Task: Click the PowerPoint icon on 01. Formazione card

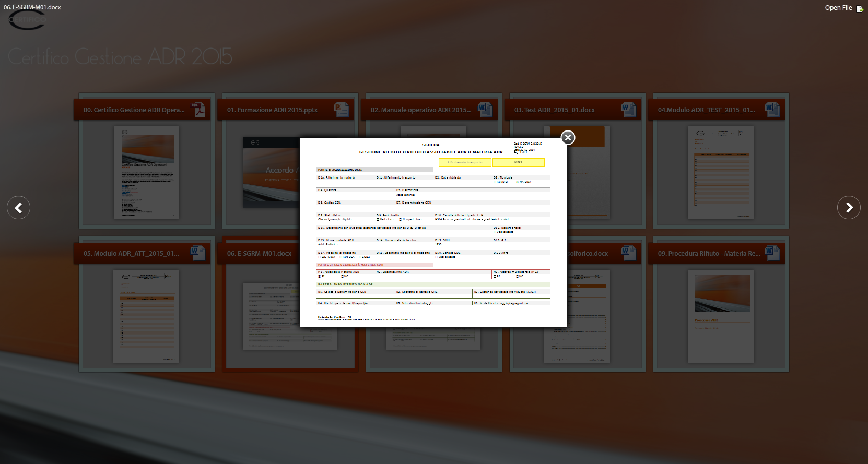Action: [342, 110]
